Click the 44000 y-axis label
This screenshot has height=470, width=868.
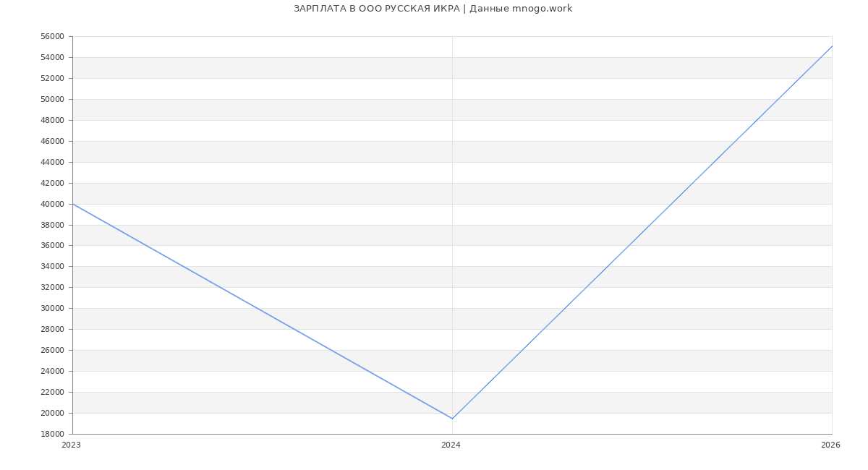53,163
